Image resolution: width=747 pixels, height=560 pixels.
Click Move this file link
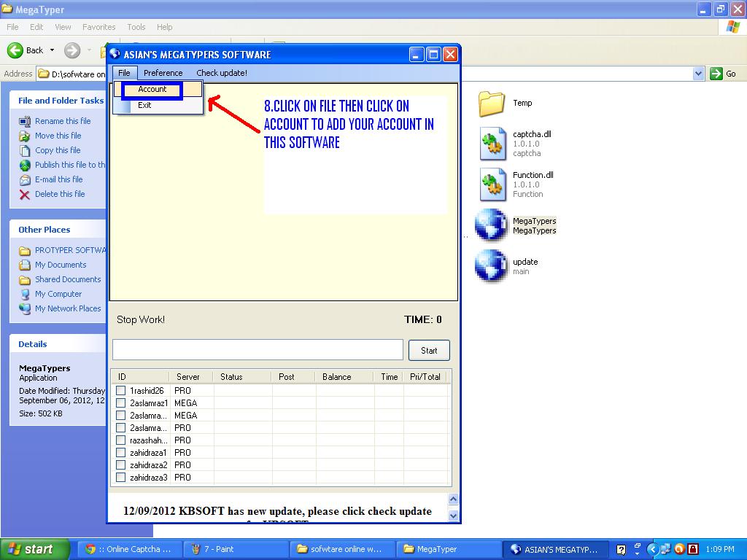point(58,136)
